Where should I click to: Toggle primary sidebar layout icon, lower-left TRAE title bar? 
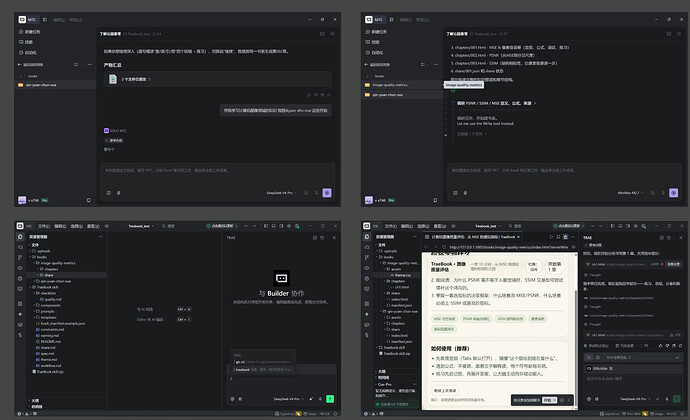[266, 226]
